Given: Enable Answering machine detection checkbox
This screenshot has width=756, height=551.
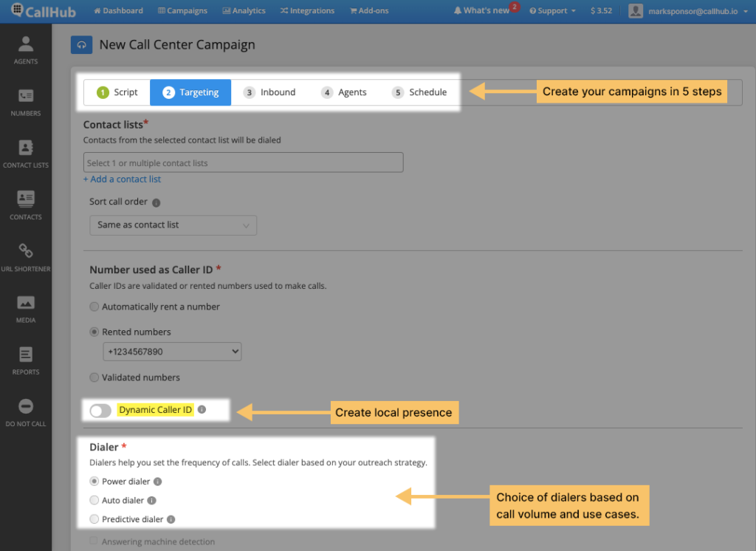Looking at the screenshot, I should (94, 541).
